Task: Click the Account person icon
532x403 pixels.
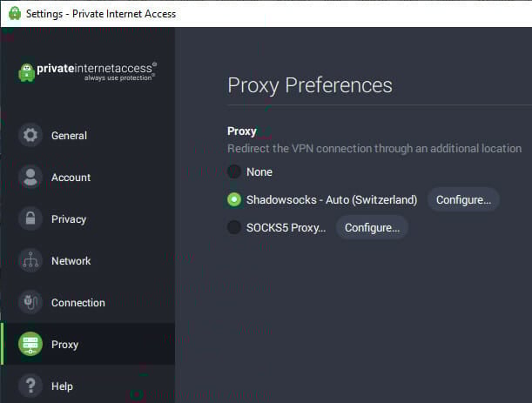Action: 31,178
